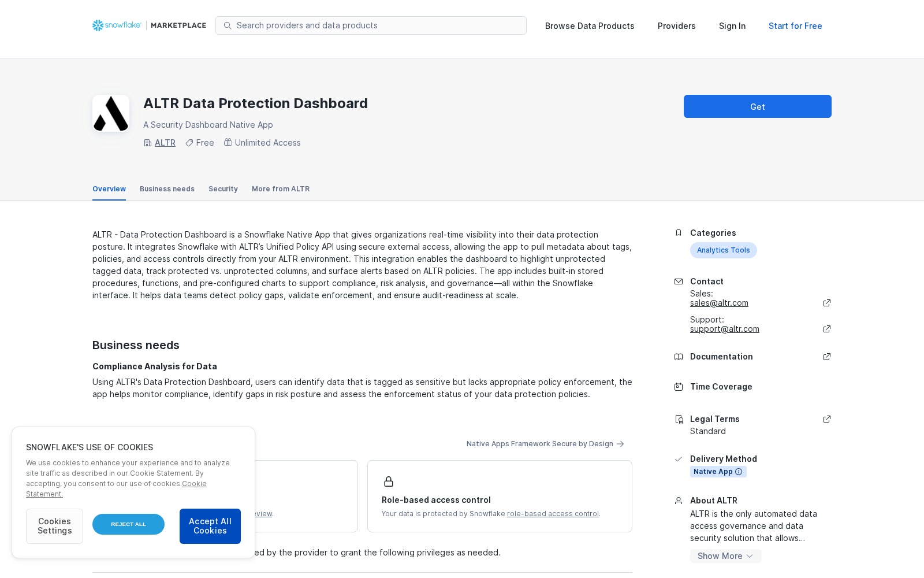Click the Sign In link
This screenshot has width=924, height=578.
point(732,26)
